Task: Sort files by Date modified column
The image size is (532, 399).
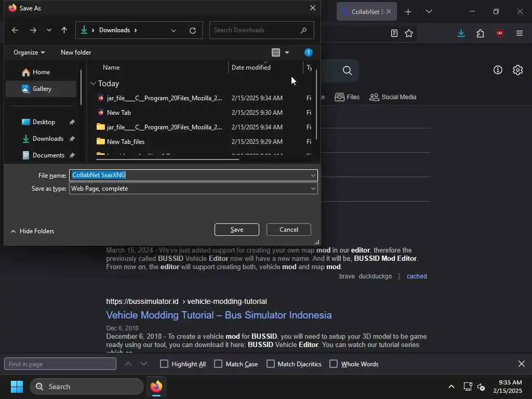Action: click(251, 68)
